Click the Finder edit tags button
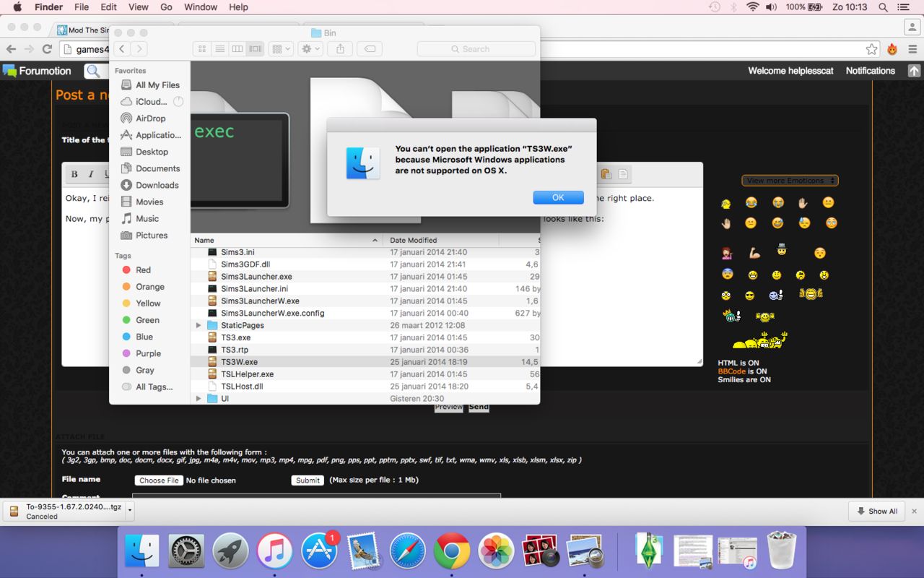Image resolution: width=924 pixels, height=578 pixels. pyautogui.click(x=370, y=49)
